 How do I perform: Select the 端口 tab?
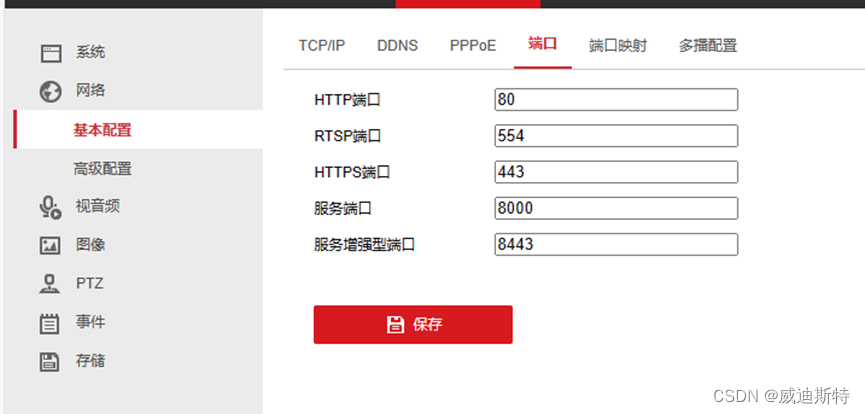[543, 44]
